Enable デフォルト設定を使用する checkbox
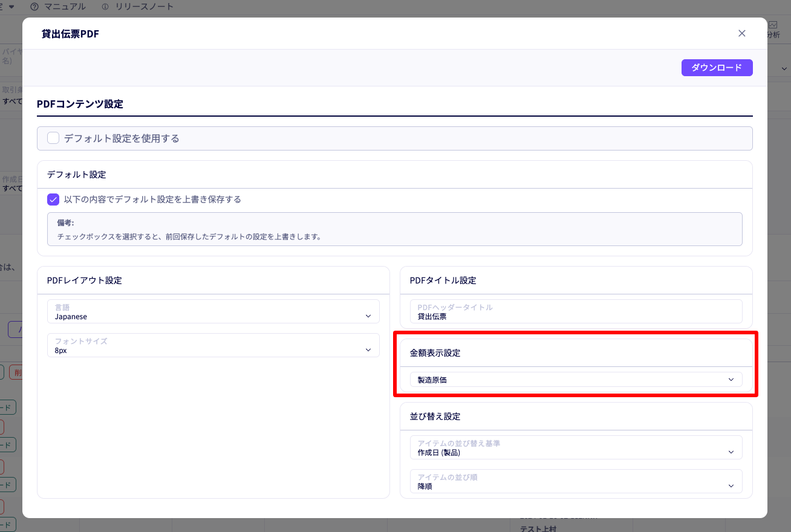The image size is (791, 532). pos(53,138)
